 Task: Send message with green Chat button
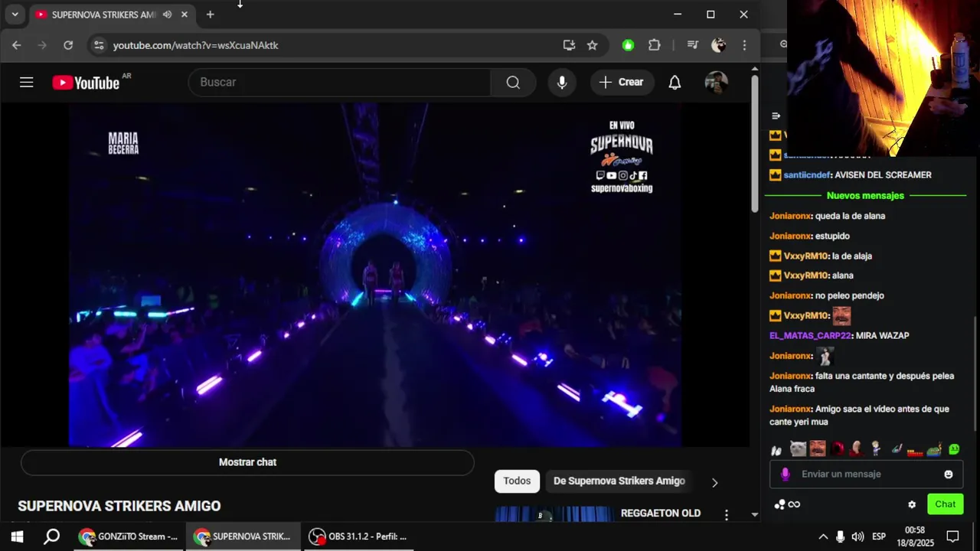click(946, 504)
